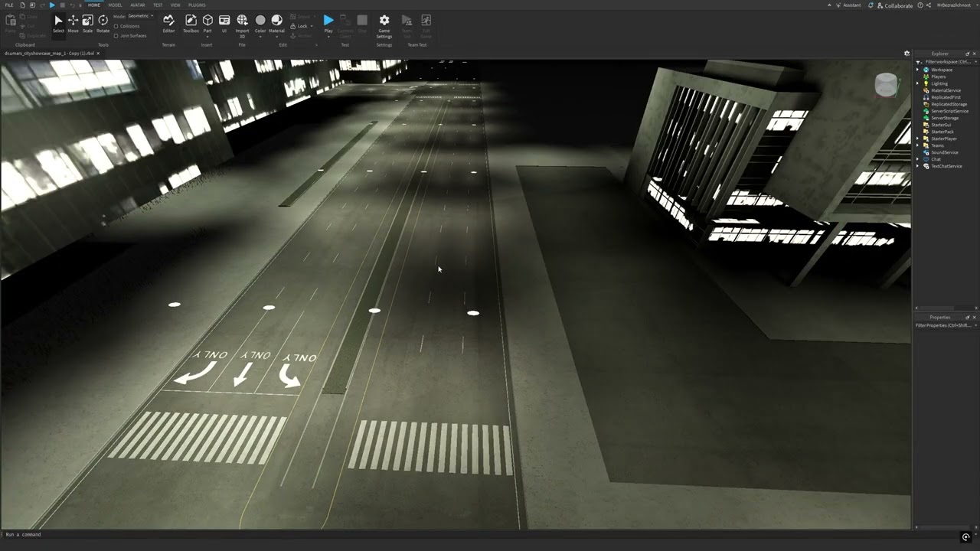The height and width of the screenshot is (551, 980).
Task: Activate the Scale tool
Action: tap(87, 24)
